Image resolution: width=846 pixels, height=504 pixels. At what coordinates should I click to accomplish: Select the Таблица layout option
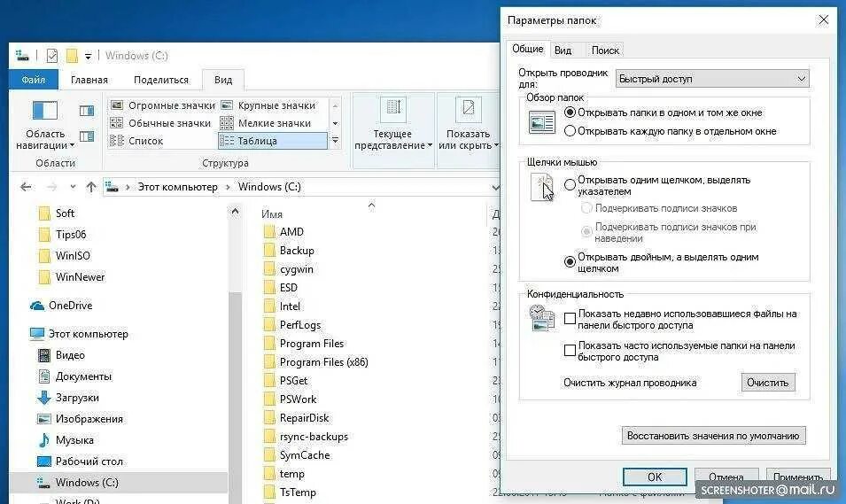[273, 141]
